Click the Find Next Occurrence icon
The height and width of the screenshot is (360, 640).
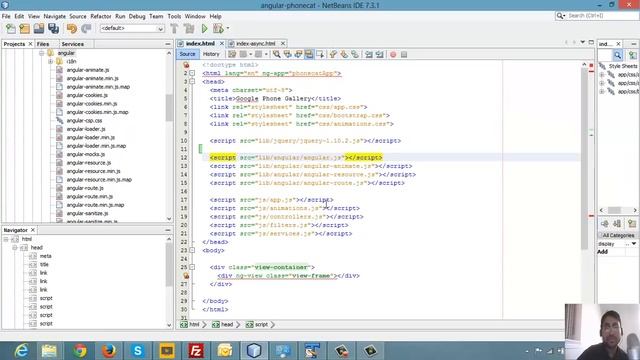298,54
